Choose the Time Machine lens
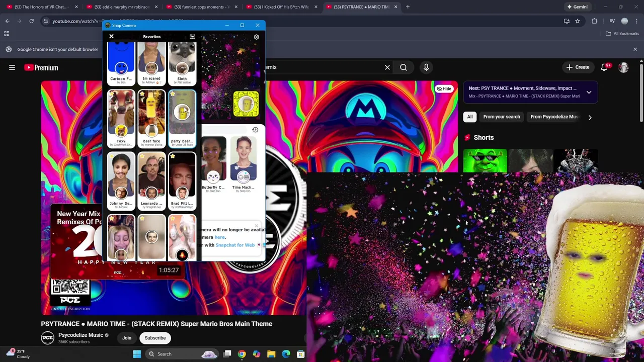The width and height of the screenshot is (644, 362). pos(243,165)
